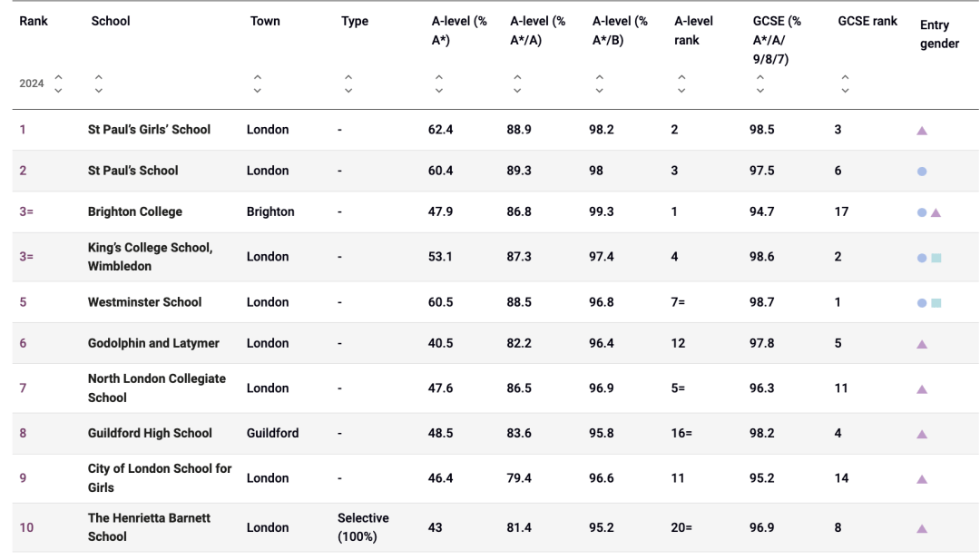This screenshot has height=560, width=980.
Task: Open St Paul's Girls' School entry
Action: (149, 130)
